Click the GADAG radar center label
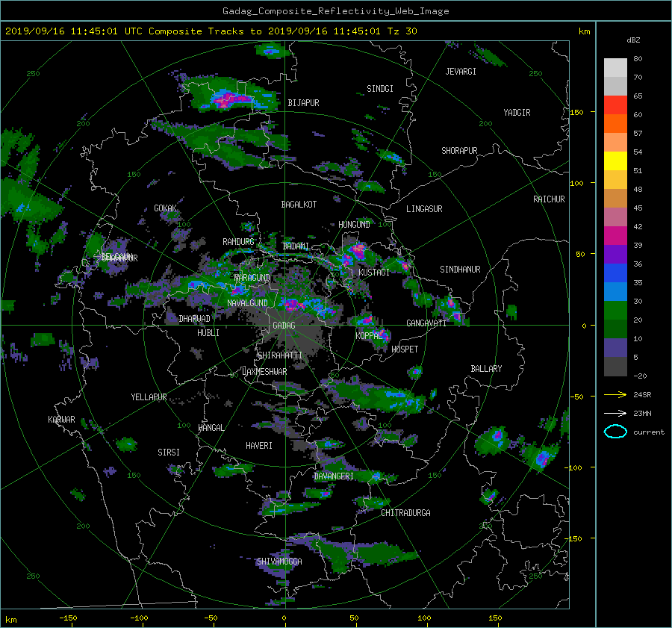This screenshot has height=628, width=672. 284,326
